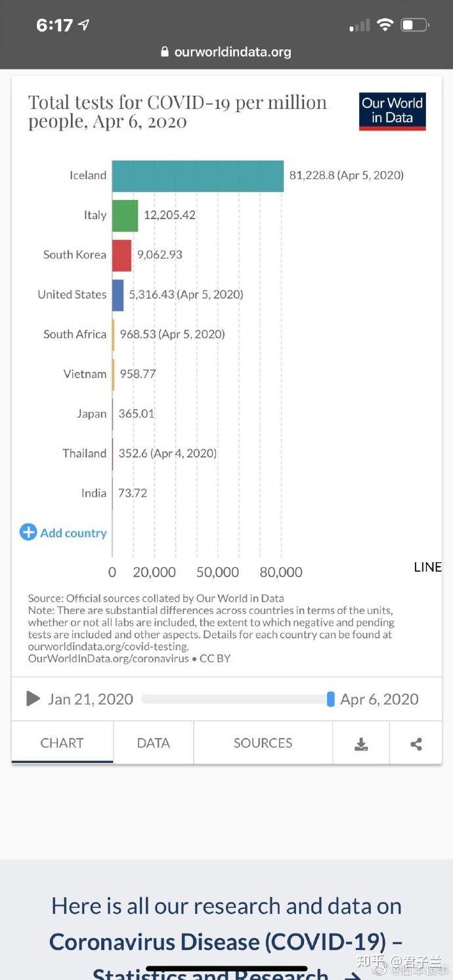Open the SOURCES tab
The width and height of the screenshot is (453, 980).
[263, 743]
